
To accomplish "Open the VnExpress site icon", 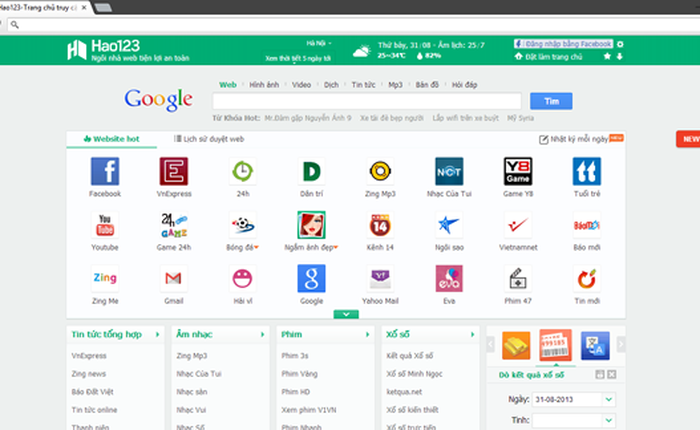I will (x=173, y=171).
